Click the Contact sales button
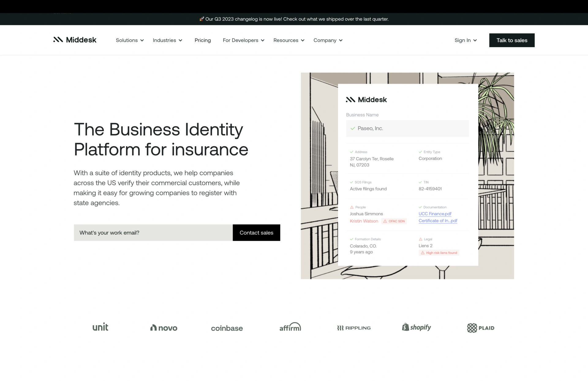This screenshot has height=381, width=588. [x=256, y=233]
